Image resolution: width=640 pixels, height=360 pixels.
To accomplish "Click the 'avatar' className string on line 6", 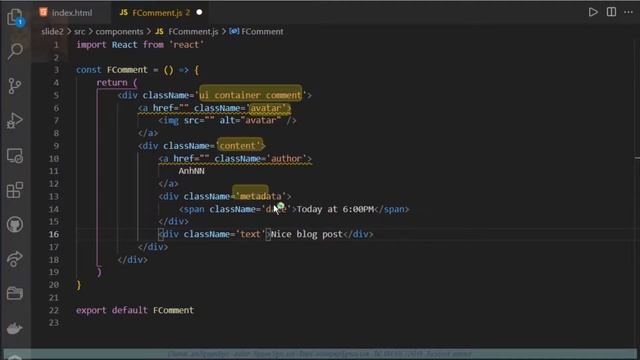I will point(268,108).
